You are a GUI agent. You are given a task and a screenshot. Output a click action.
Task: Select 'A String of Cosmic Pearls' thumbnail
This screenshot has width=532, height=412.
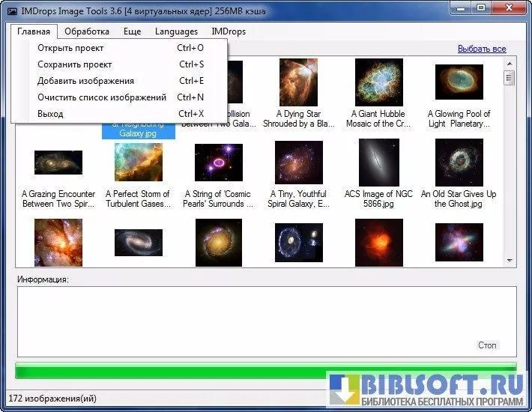[x=218, y=163]
